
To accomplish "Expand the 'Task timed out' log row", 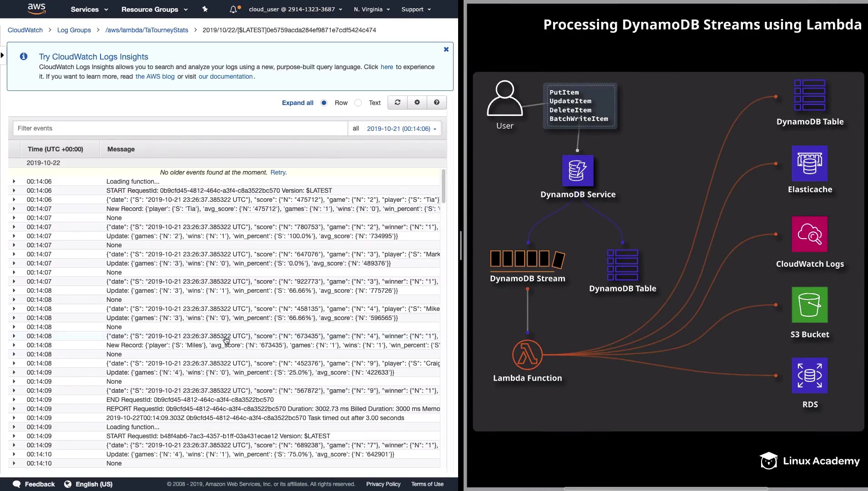I will point(14,418).
